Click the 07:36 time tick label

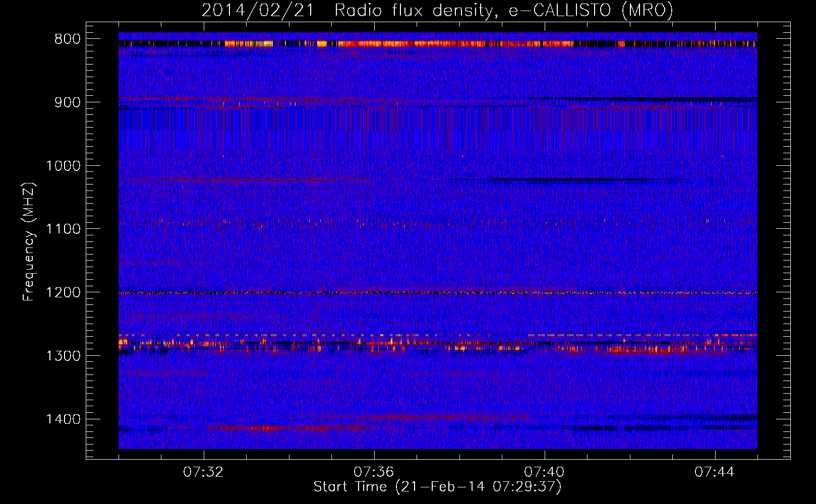coord(374,472)
